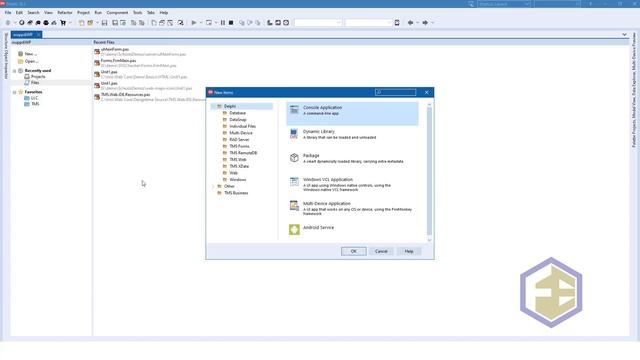The image size is (640, 360).
Task: Select the UC favorites folder
Action: pos(34,98)
